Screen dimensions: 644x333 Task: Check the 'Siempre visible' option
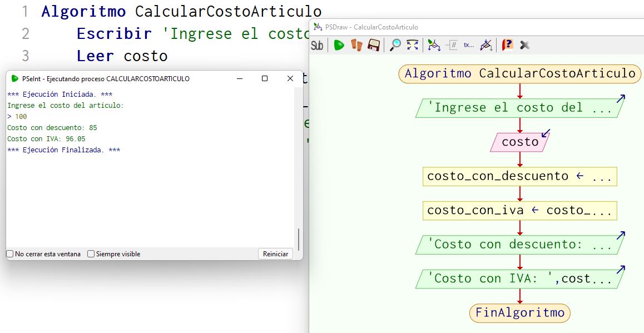[x=91, y=254]
